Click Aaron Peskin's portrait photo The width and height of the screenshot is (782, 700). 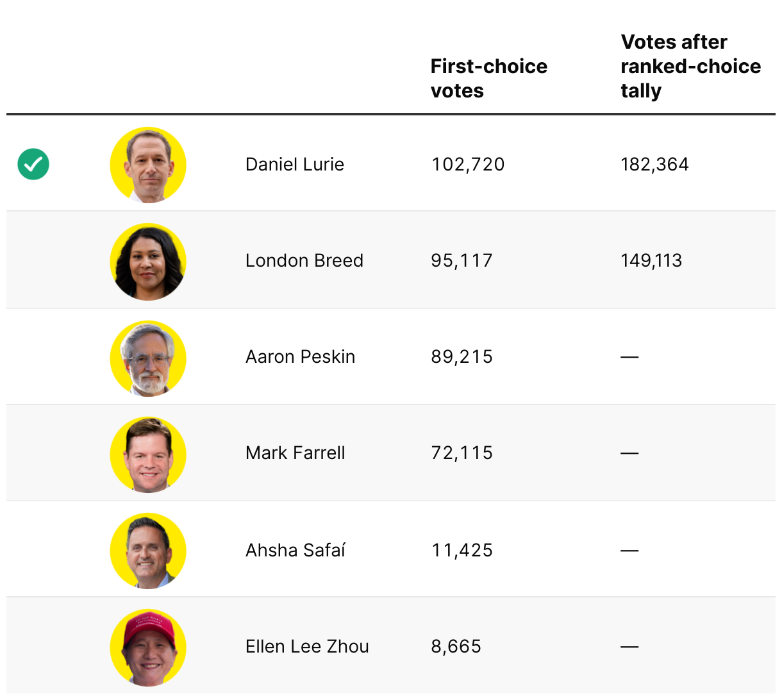[148, 358]
